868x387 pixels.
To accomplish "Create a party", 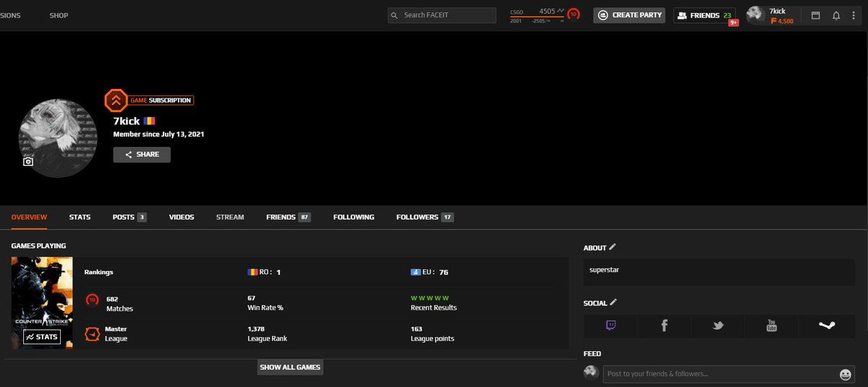I will coord(629,15).
